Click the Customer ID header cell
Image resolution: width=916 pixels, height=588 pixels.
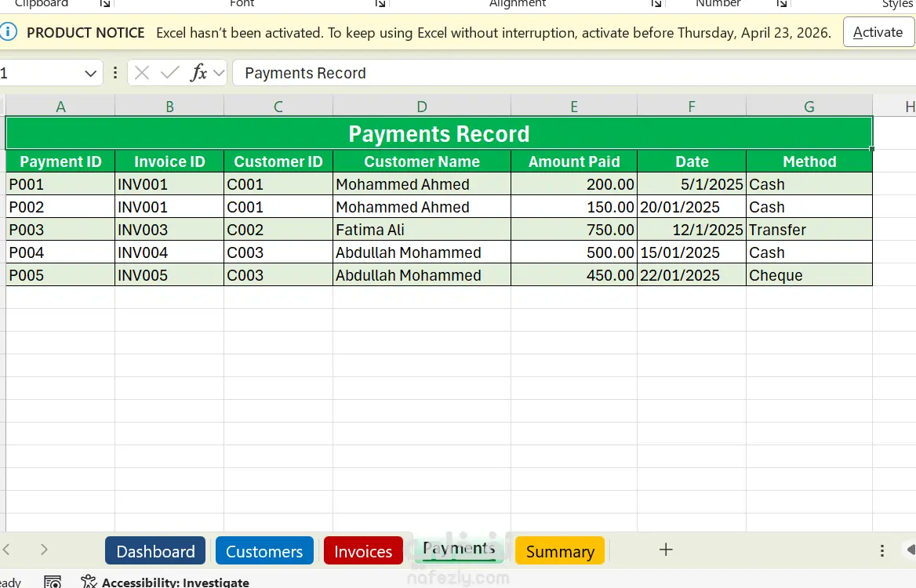[x=278, y=162]
